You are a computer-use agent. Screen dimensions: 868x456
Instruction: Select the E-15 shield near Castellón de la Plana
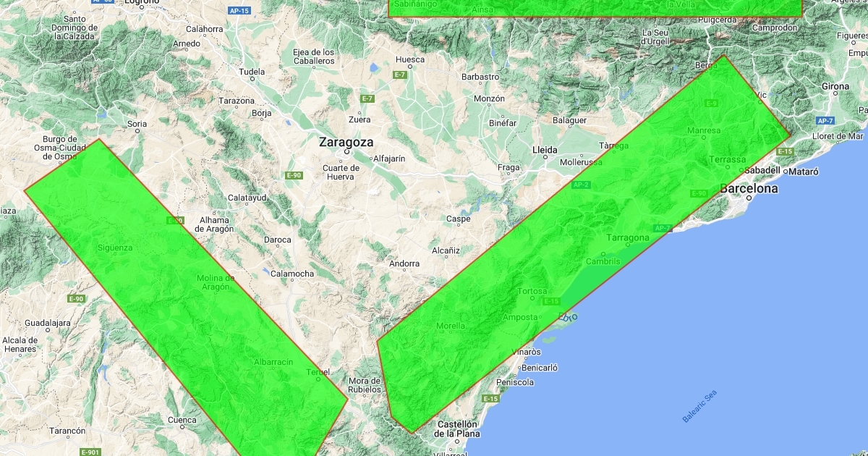click(x=490, y=399)
